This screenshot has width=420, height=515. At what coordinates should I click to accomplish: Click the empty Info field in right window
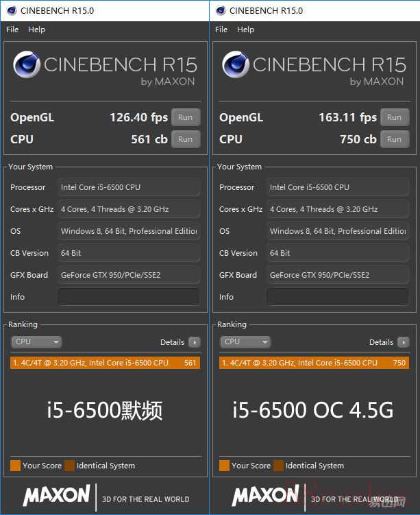click(338, 297)
